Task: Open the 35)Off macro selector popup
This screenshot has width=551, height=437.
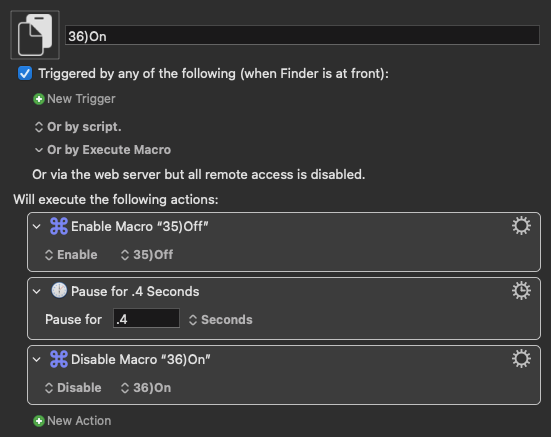Action: [147, 255]
